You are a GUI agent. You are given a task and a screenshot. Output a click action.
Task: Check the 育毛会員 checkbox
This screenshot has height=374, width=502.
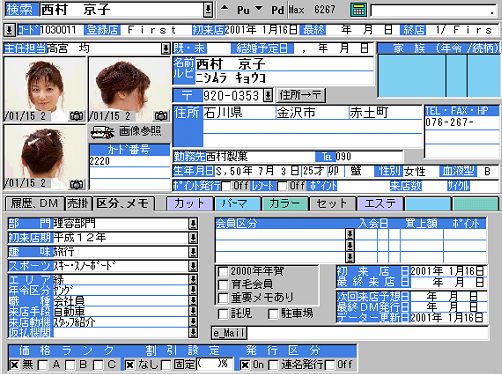coord(223,285)
